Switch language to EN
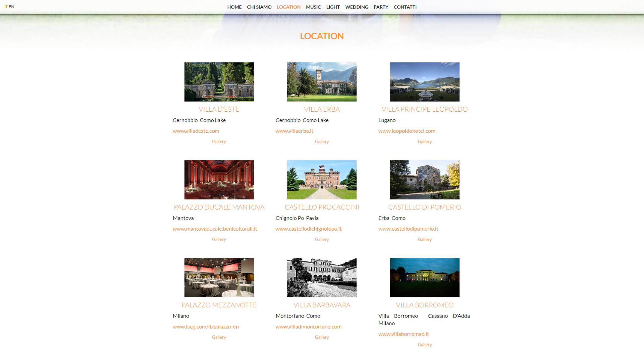The height and width of the screenshot is (362, 644). [11, 7]
